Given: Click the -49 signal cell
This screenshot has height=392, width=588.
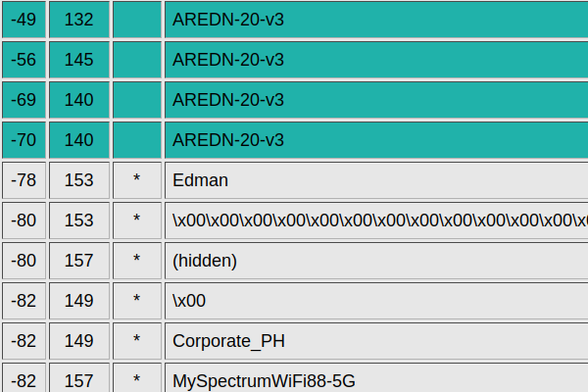Looking at the screenshot, I should (24, 20).
